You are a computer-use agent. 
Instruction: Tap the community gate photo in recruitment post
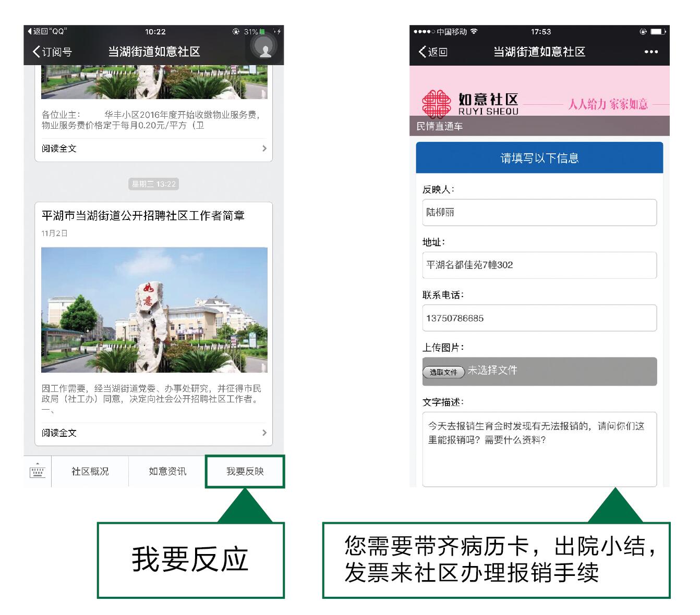pos(153,310)
